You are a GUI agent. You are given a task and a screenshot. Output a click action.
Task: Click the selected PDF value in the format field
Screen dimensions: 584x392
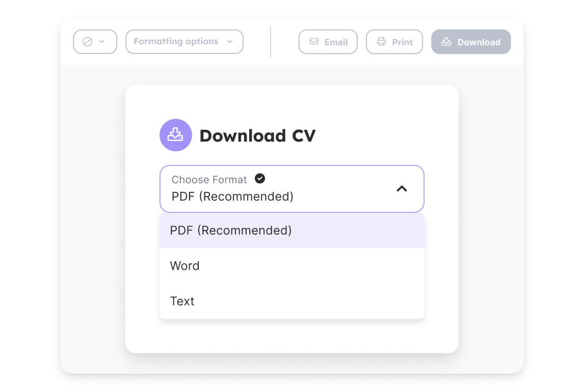(x=232, y=197)
